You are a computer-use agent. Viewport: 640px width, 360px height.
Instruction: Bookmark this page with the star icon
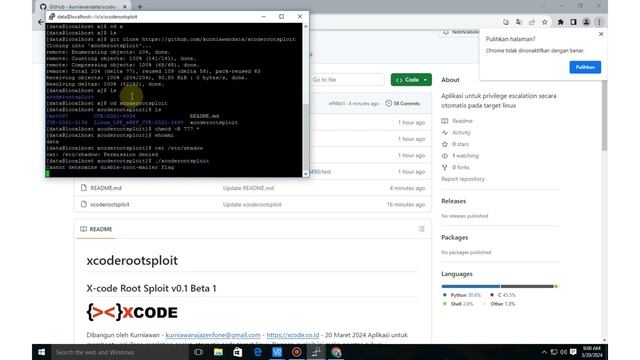tap(544, 22)
